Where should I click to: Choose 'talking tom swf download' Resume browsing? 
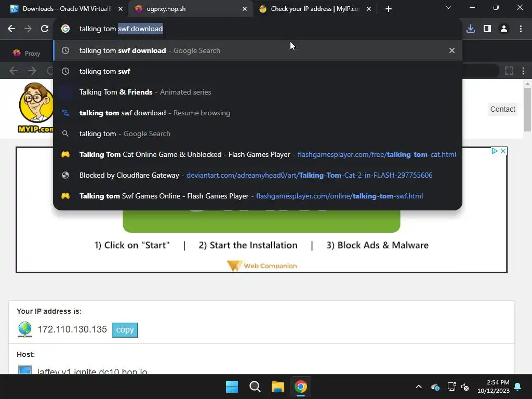(x=258, y=113)
